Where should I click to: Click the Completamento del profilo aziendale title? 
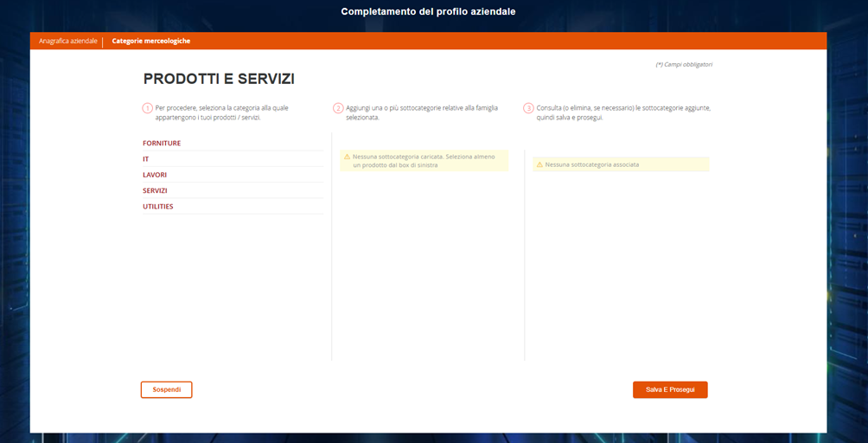[429, 11]
